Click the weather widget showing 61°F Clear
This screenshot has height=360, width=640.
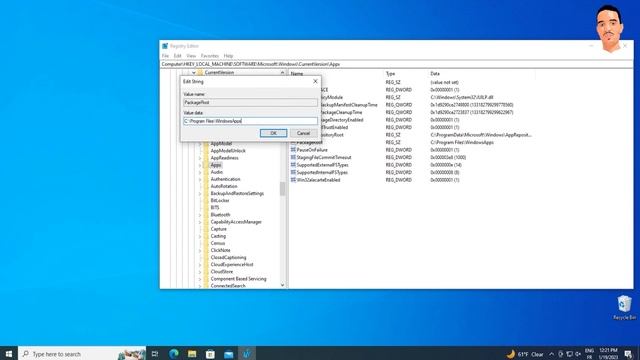(x=524, y=354)
